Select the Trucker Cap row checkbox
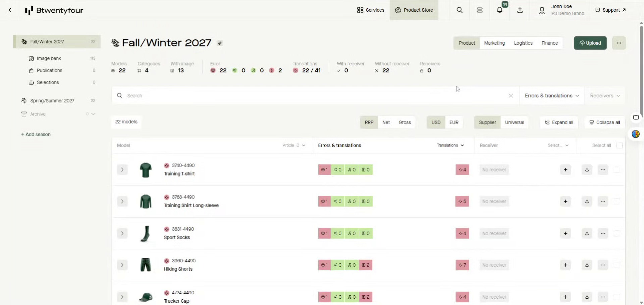The width and height of the screenshot is (644, 305). tap(616, 297)
